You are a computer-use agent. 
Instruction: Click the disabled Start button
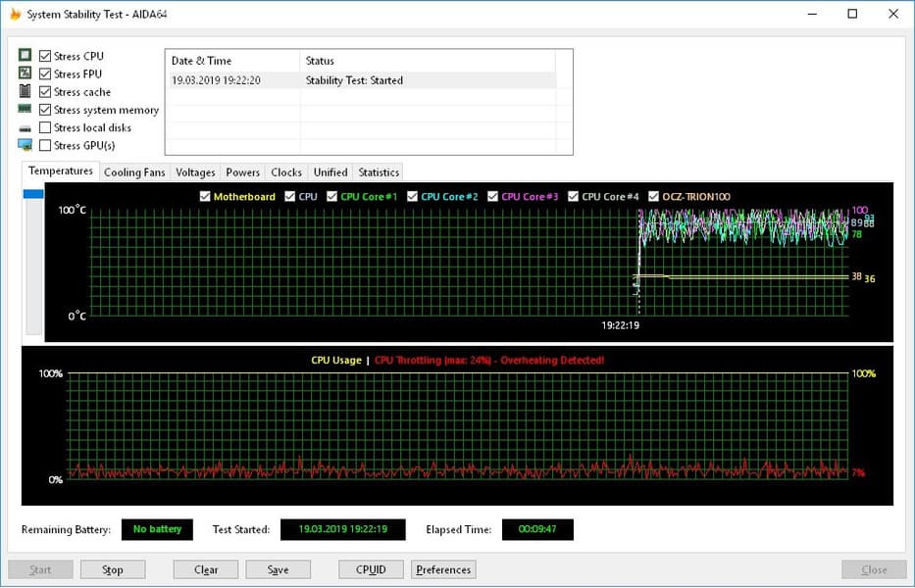40,569
